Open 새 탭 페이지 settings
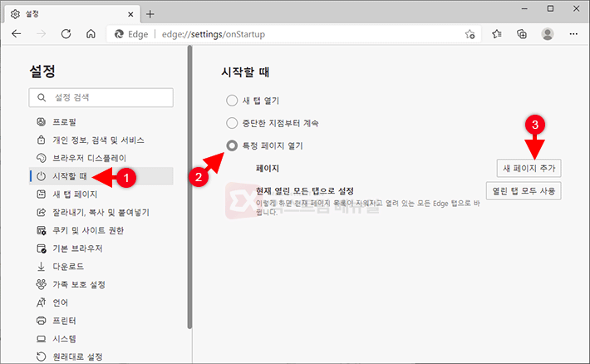Screen dimensions: 590x364 (x=75, y=194)
